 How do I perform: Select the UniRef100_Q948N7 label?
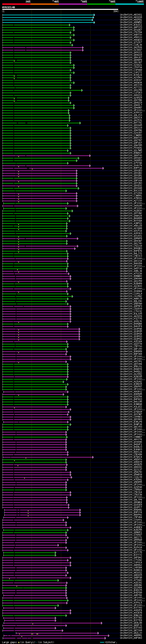131,108
